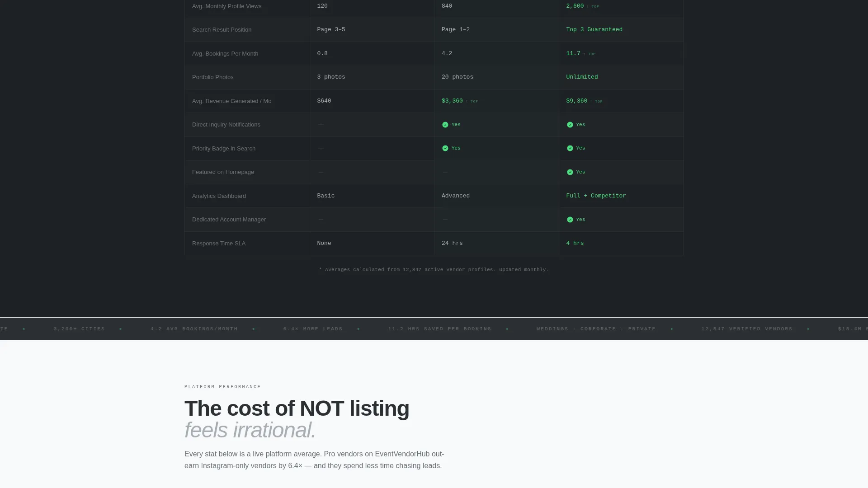Click the 3,200+ CITIES ticker item
Image resolution: width=868 pixels, height=488 pixels.
(x=79, y=329)
